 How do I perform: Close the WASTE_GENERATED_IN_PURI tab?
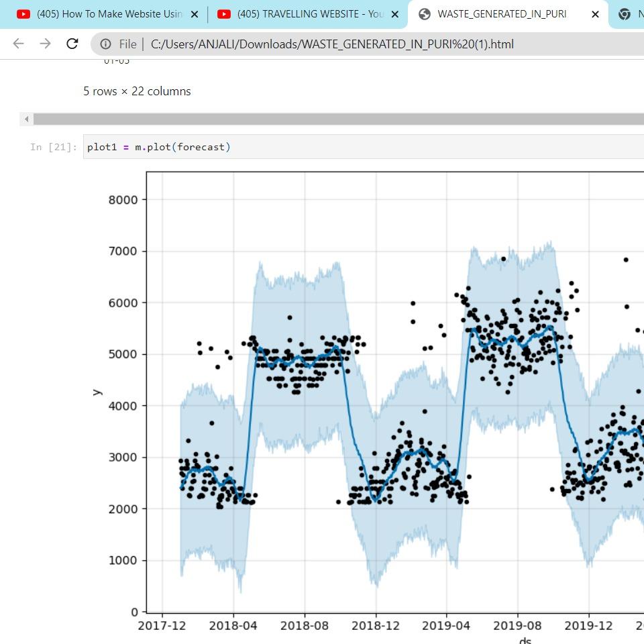click(x=595, y=14)
